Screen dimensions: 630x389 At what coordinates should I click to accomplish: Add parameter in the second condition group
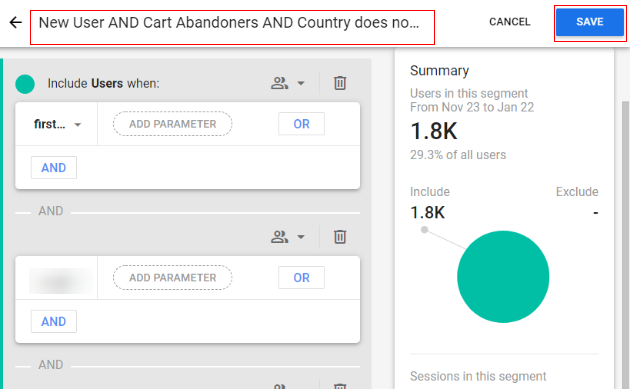point(172,277)
